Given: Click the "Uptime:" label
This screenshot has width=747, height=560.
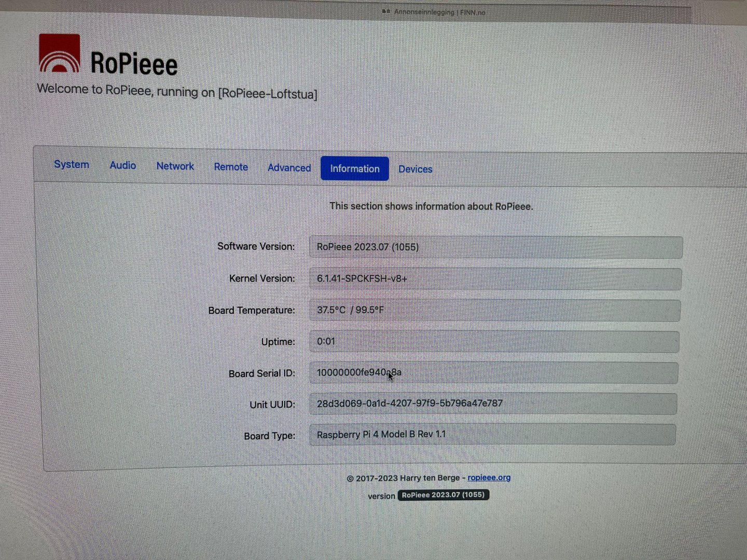Looking at the screenshot, I should click(x=278, y=342).
